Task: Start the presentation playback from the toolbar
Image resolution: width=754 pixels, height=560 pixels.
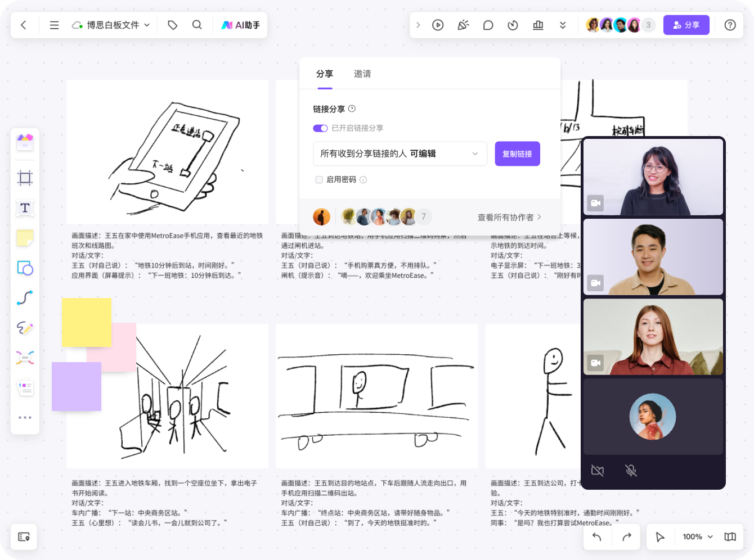Action: [x=438, y=25]
